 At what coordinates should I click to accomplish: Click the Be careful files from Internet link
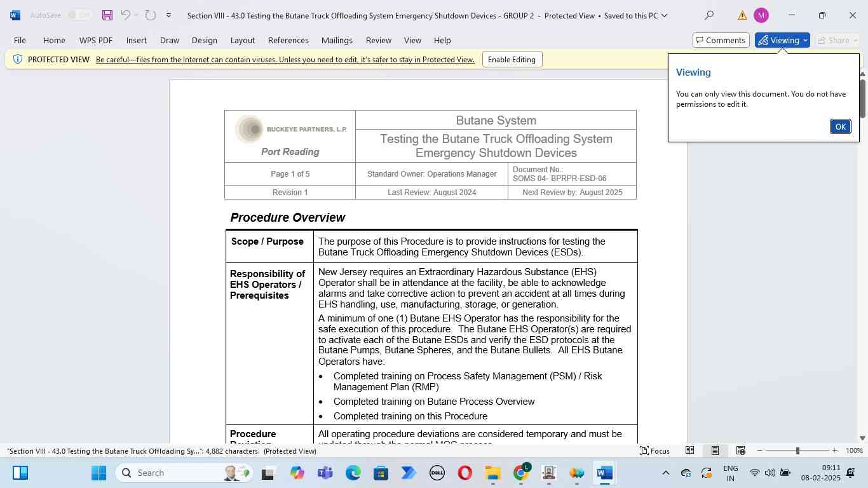[285, 60]
